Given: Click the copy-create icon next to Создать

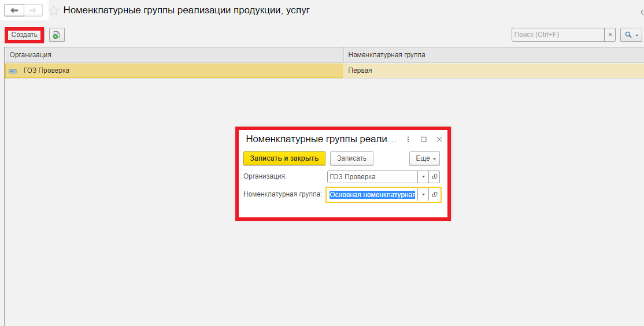Looking at the screenshot, I should pos(57,35).
